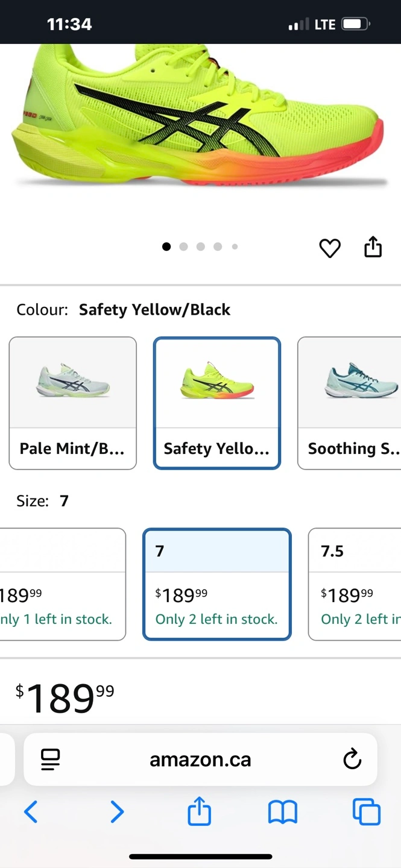Tap the main shoe product image

point(199,115)
